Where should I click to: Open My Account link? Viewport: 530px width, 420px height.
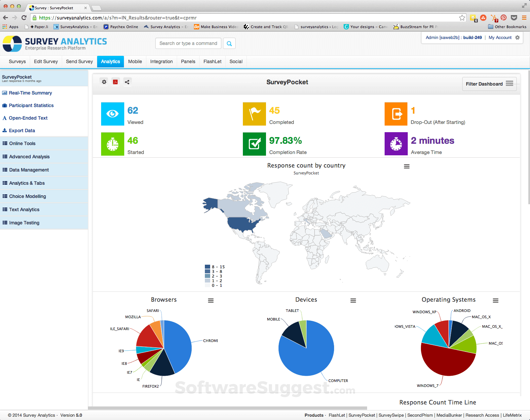point(500,37)
